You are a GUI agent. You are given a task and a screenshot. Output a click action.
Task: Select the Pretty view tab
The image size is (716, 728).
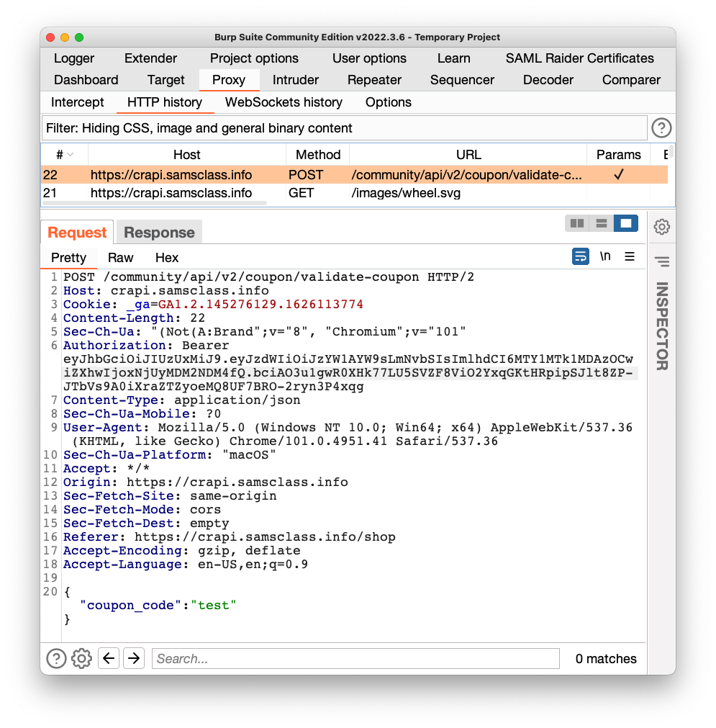tap(68, 257)
